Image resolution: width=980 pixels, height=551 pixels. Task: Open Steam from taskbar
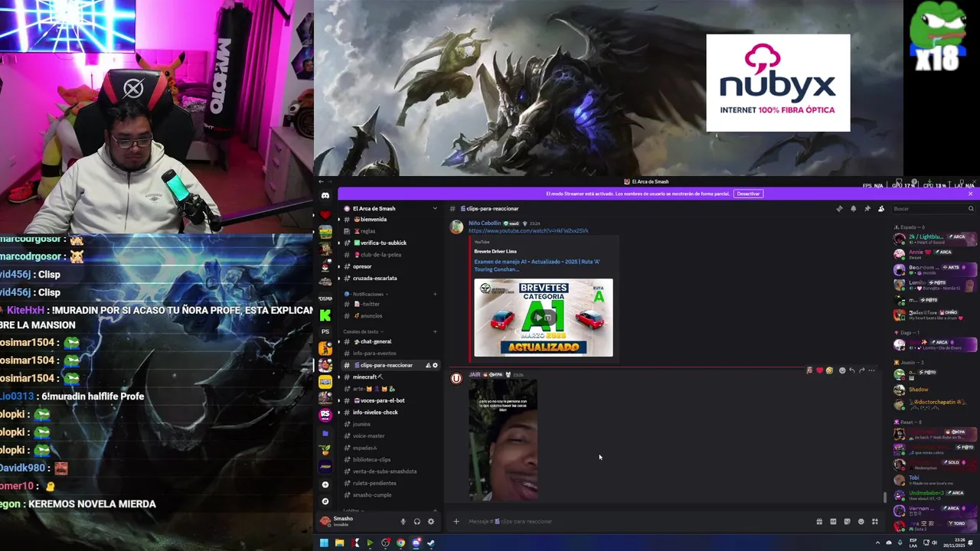(x=431, y=543)
